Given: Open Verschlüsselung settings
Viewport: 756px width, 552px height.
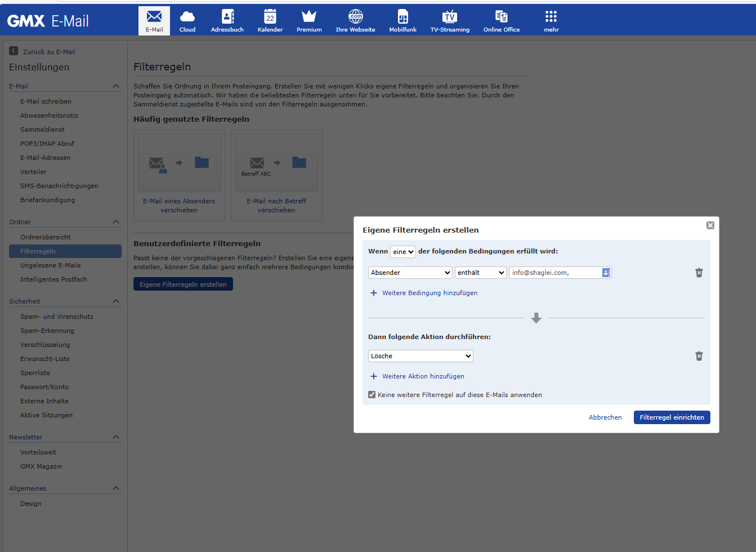Looking at the screenshot, I should (45, 345).
